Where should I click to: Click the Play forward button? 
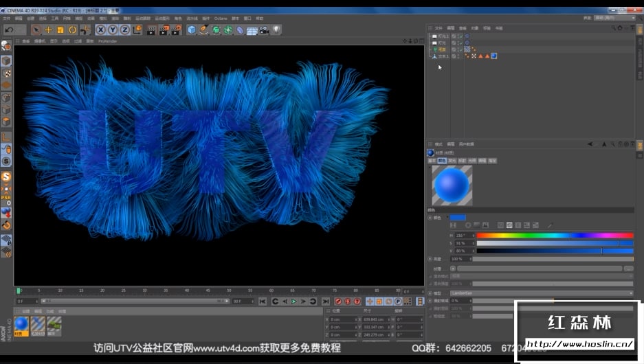tap(293, 302)
